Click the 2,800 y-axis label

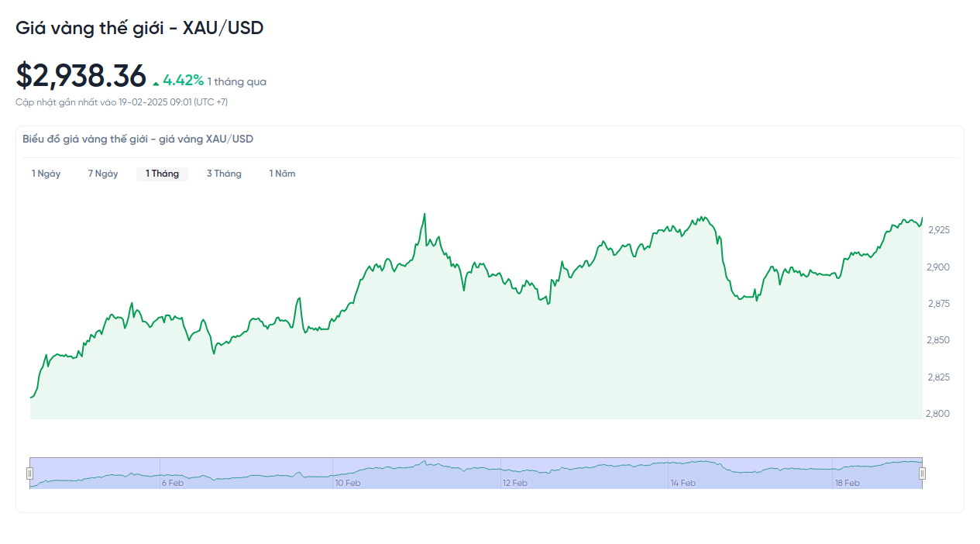tap(937, 414)
